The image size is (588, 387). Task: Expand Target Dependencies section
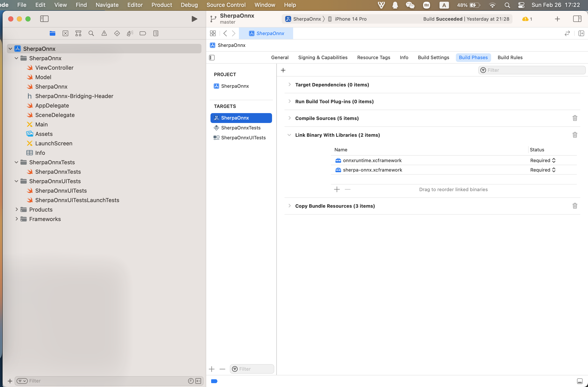coord(289,84)
